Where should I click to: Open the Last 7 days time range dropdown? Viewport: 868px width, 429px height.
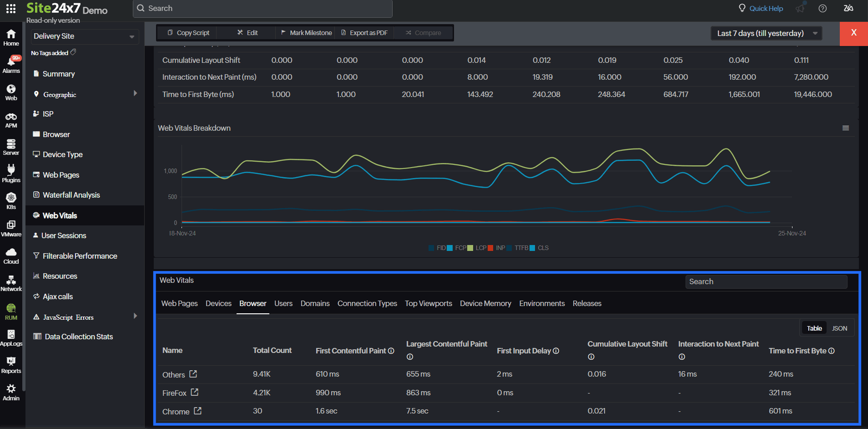[x=766, y=33]
